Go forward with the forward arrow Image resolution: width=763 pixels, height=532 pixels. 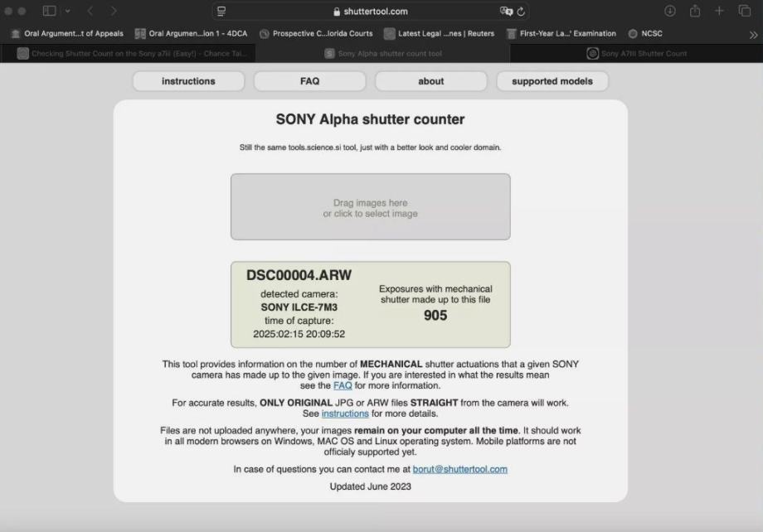(114, 11)
